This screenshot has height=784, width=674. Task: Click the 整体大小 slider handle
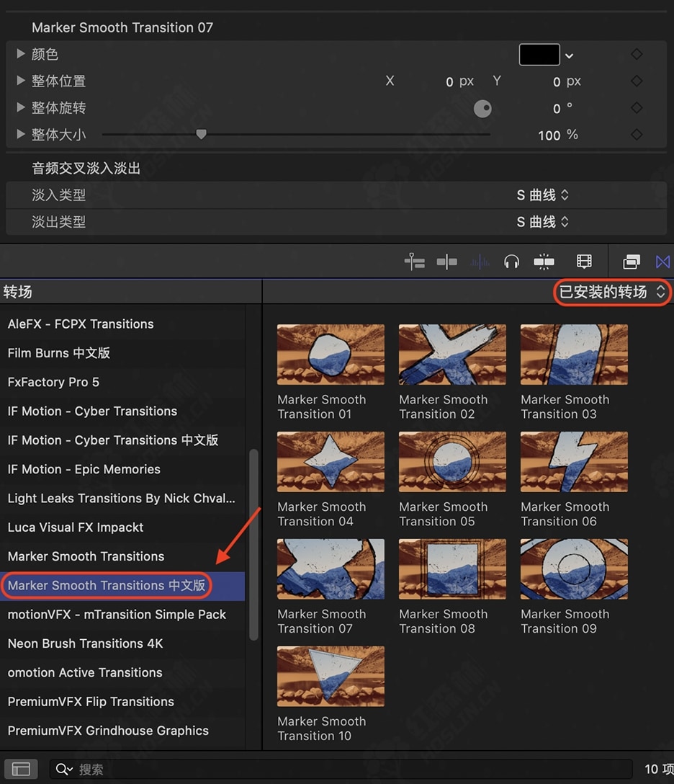(201, 134)
